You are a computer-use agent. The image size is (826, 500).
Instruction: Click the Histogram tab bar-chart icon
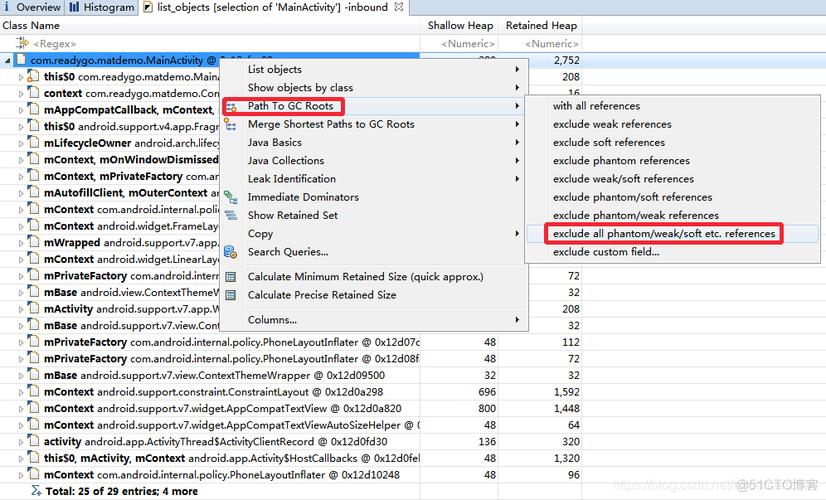click(x=74, y=7)
